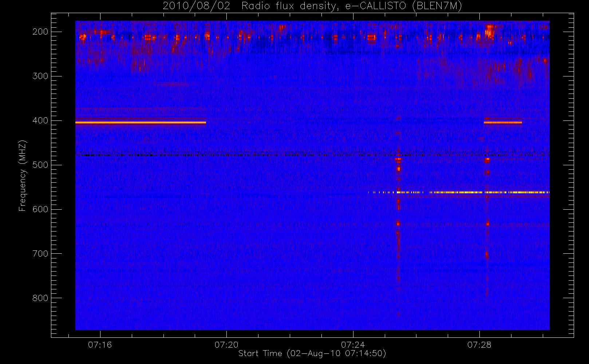Viewport: 589px width, 364px height.
Task: Click the 300 frequency tick label
Action: [40, 76]
